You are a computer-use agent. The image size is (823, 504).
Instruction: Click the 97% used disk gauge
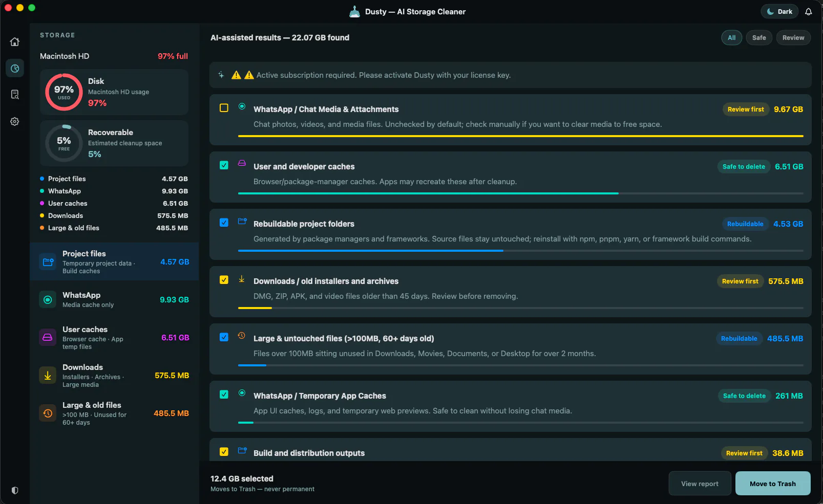[64, 92]
